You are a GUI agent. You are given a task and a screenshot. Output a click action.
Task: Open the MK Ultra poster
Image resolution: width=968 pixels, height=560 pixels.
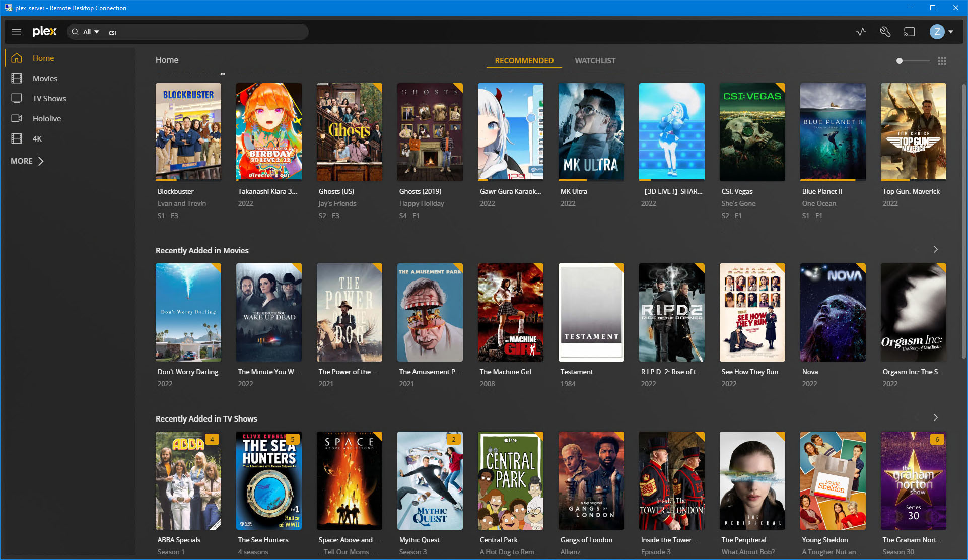[591, 132]
